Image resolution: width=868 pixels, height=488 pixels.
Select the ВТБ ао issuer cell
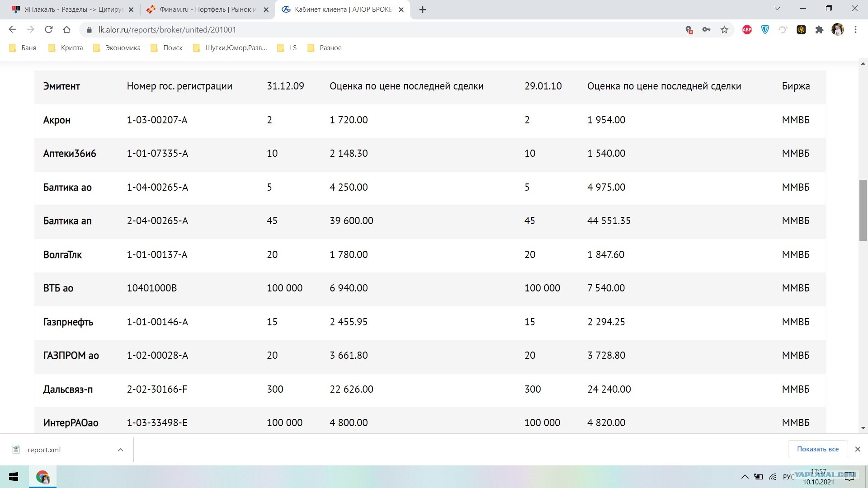[58, 288]
